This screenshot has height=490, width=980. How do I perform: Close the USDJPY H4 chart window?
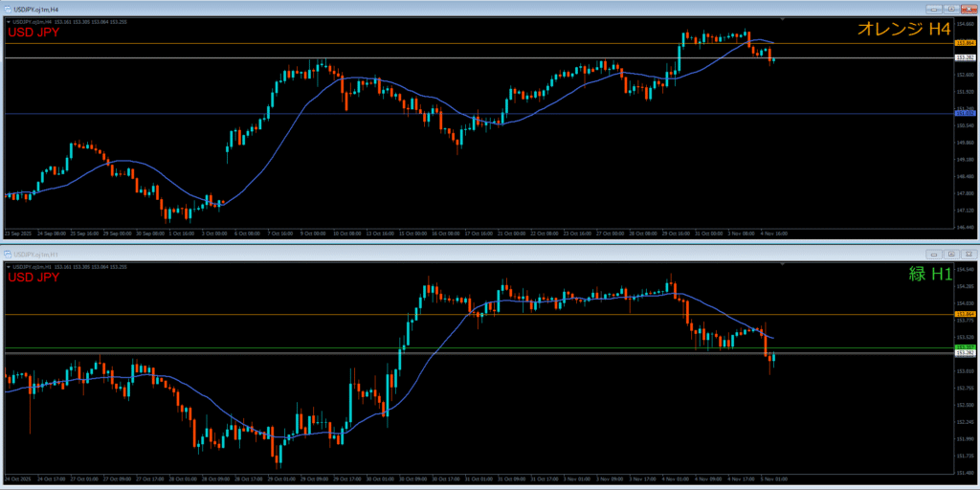coord(969,9)
